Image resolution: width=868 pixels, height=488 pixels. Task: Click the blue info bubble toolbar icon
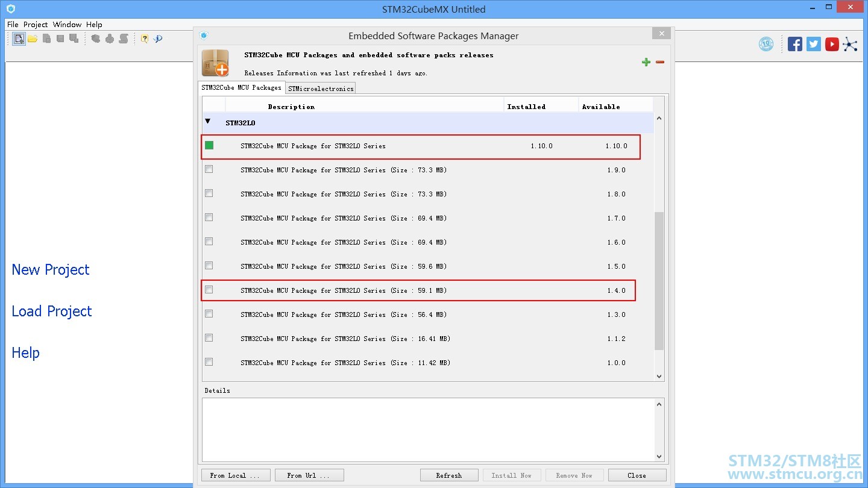158,39
